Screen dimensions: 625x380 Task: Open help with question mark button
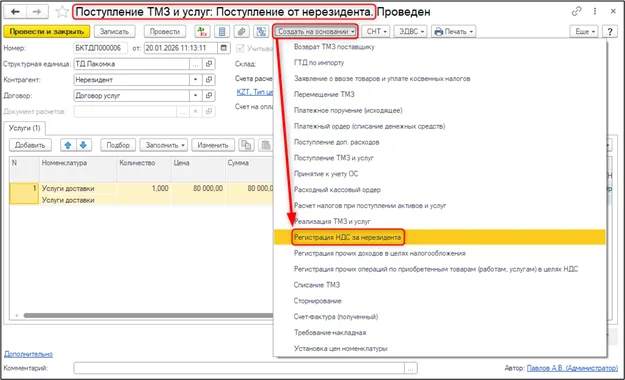tap(610, 32)
